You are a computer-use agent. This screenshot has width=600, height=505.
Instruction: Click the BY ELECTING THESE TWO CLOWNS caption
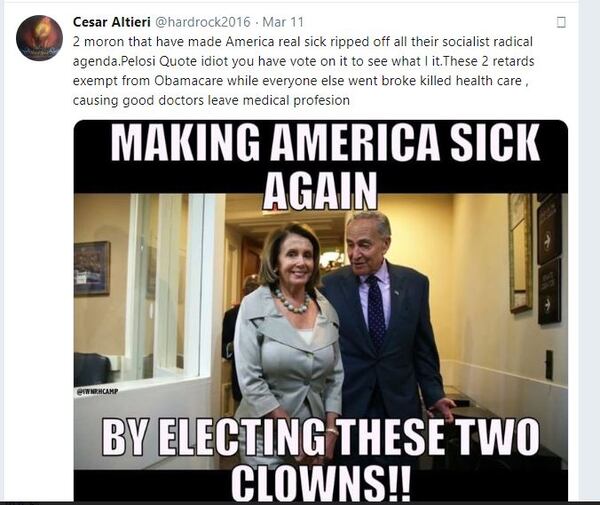pos(321,459)
